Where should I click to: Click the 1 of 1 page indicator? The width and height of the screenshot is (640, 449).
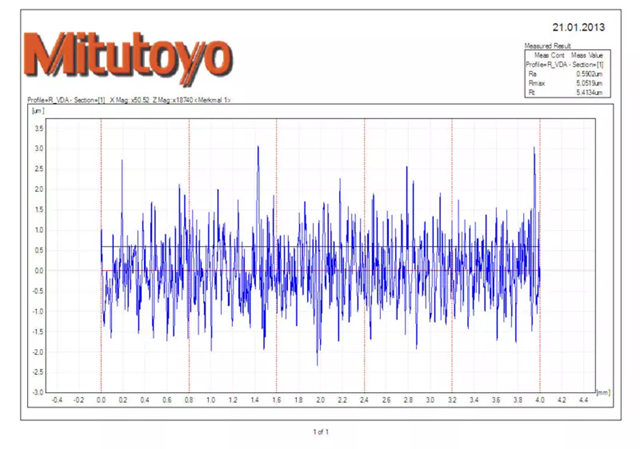[x=320, y=431]
